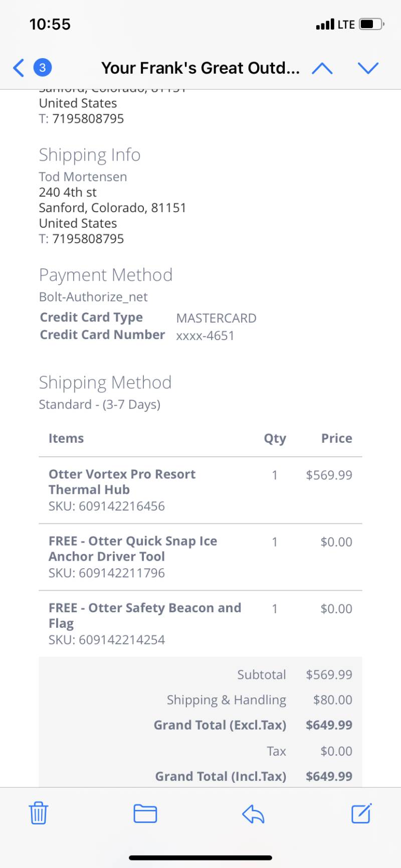Go to next message with down arrow
Image resolution: width=401 pixels, height=868 pixels.
[368, 68]
